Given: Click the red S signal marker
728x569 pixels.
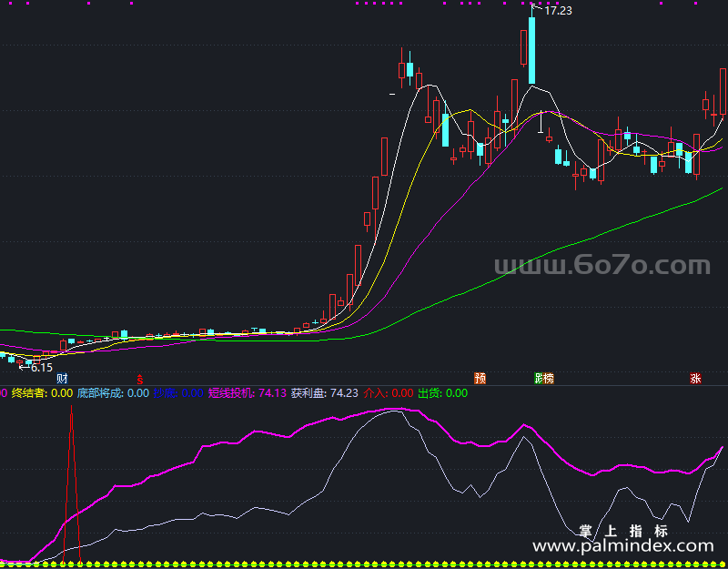Looking at the screenshot, I should (x=140, y=379).
